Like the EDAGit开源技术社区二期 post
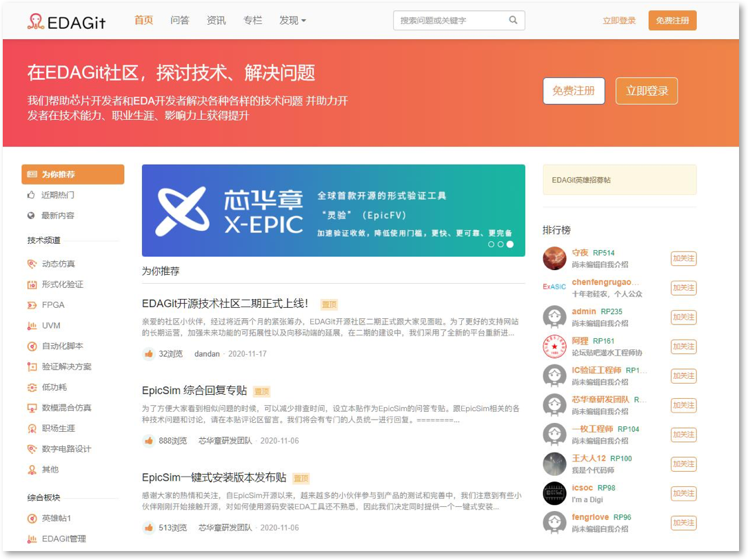 149,353
